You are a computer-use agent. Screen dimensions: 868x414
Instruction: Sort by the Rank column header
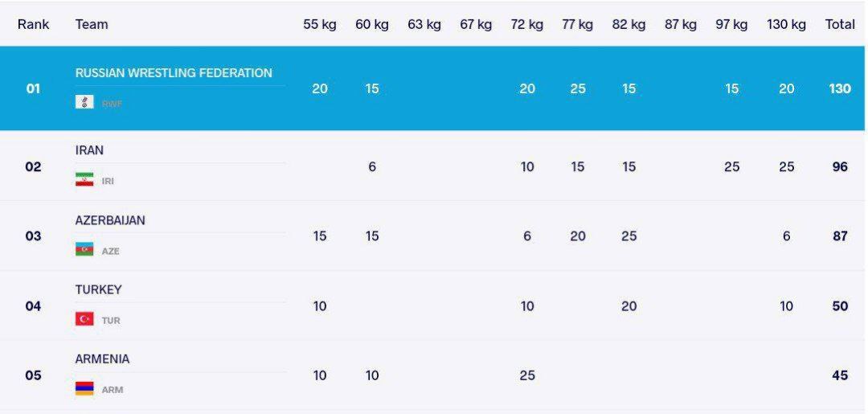(33, 24)
